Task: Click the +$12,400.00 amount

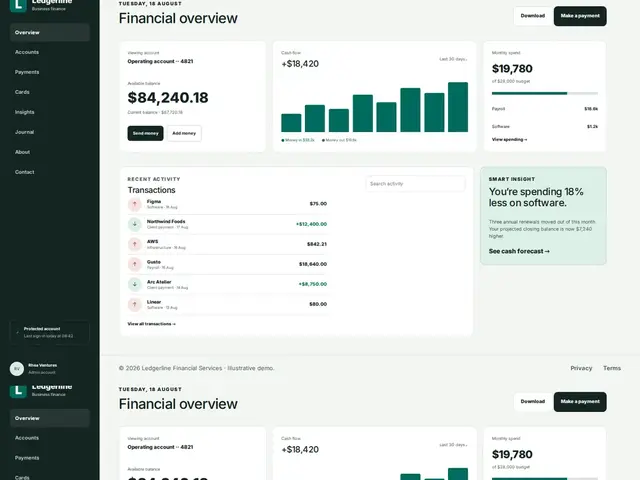Action: 311,224
